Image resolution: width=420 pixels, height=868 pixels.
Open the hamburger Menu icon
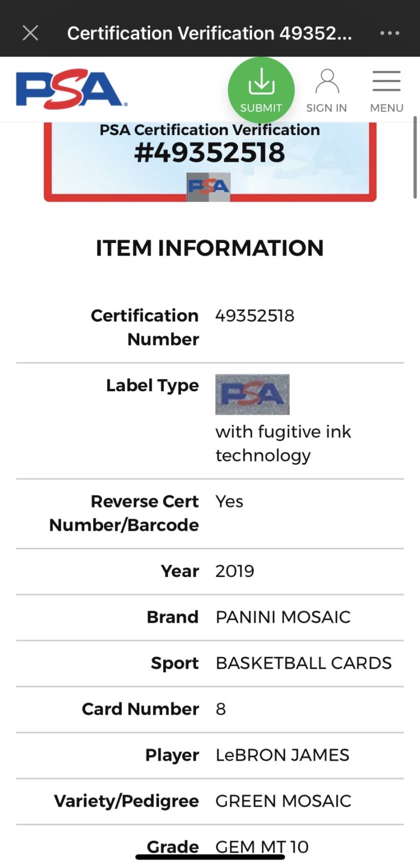pos(386,81)
